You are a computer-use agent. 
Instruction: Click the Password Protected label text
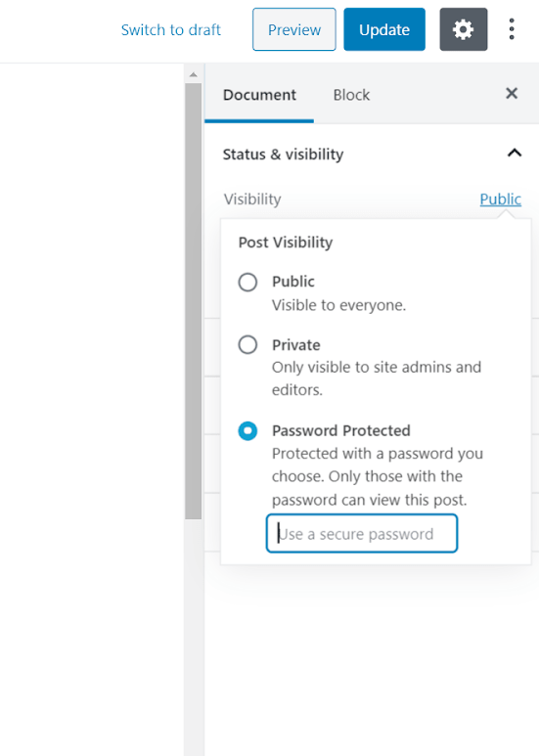point(340,430)
